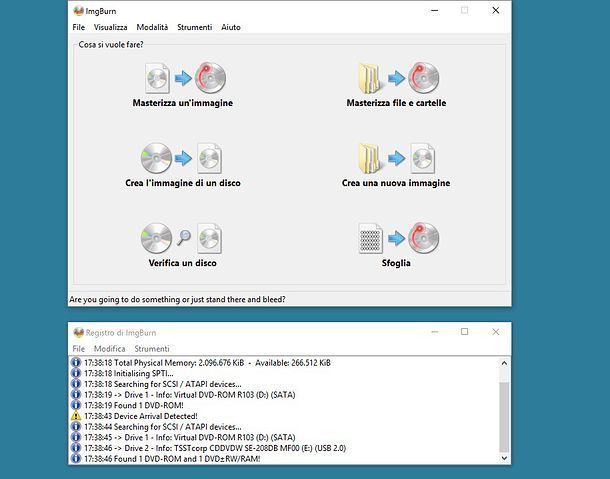Click the Crea una nuova immagine label
This screenshot has width=610, height=479.
(396, 183)
